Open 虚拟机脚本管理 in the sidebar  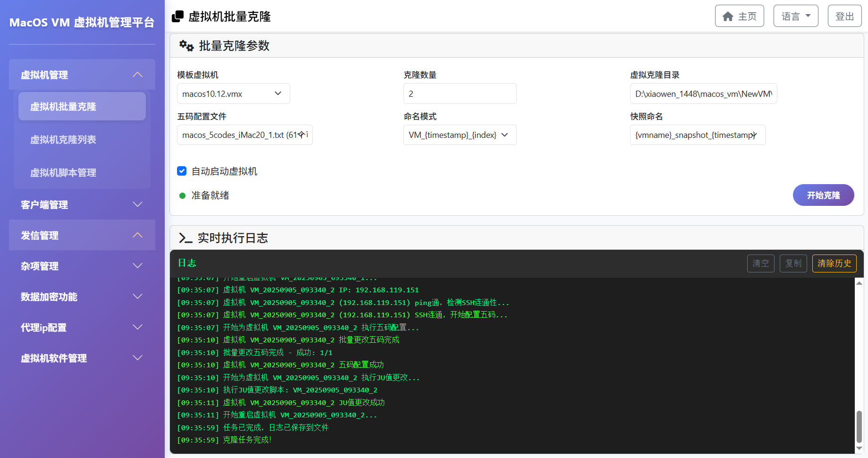[63, 173]
